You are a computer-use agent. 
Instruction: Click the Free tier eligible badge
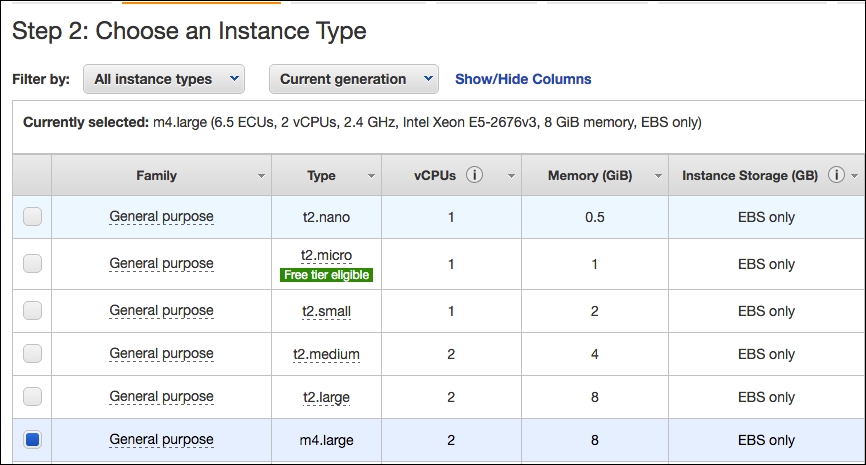coord(326,275)
